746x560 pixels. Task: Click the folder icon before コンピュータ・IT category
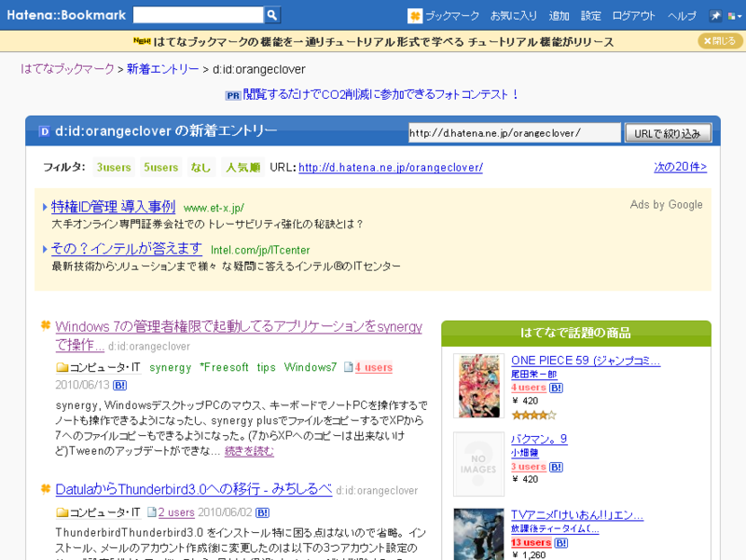[62, 367]
